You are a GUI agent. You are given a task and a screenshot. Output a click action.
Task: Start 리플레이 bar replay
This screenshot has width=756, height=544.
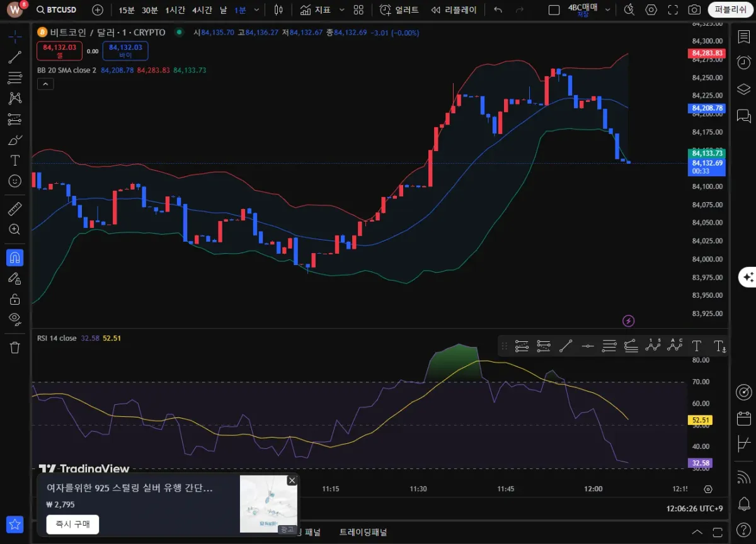pyautogui.click(x=454, y=10)
